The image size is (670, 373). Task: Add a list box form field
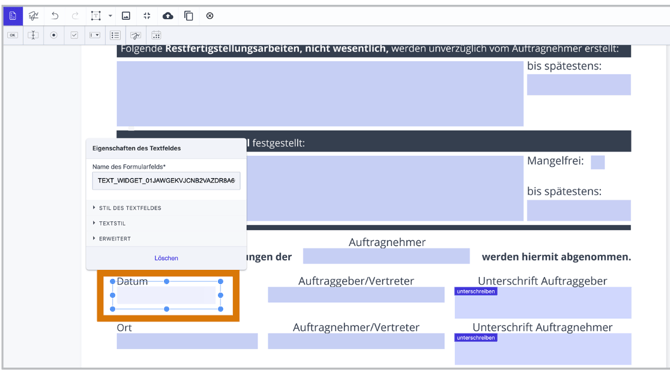tap(115, 35)
